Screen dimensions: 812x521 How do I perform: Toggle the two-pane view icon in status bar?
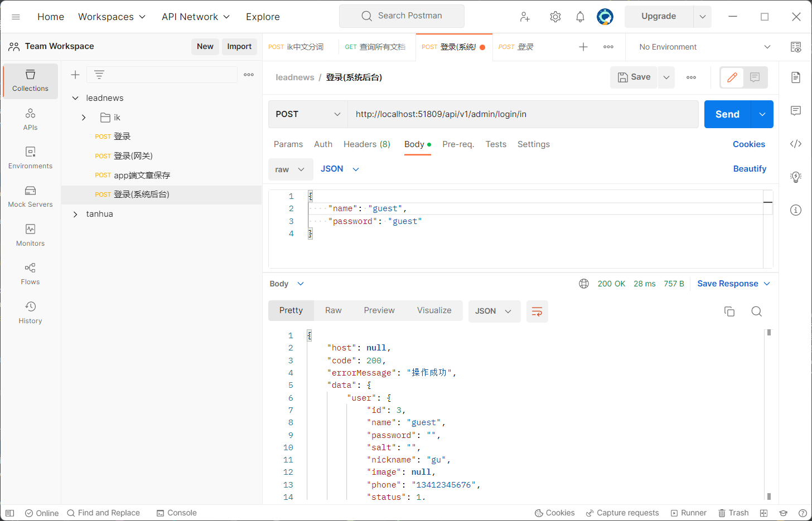(x=764, y=513)
